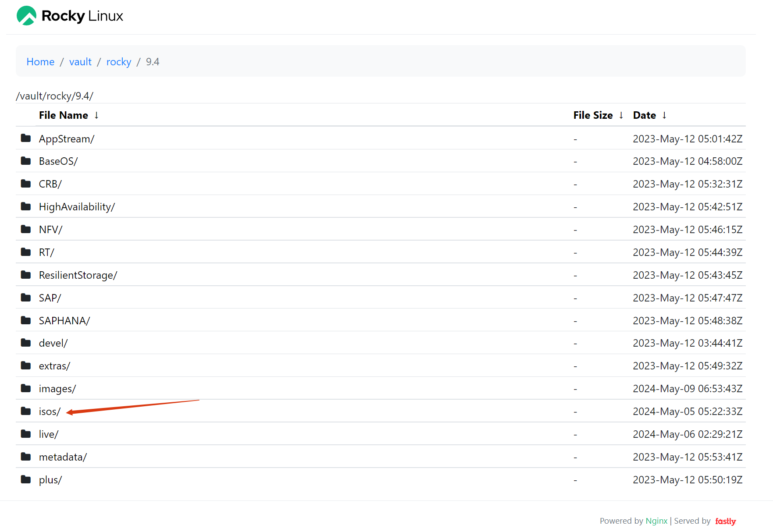Open the AppStream/ directory

67,139
